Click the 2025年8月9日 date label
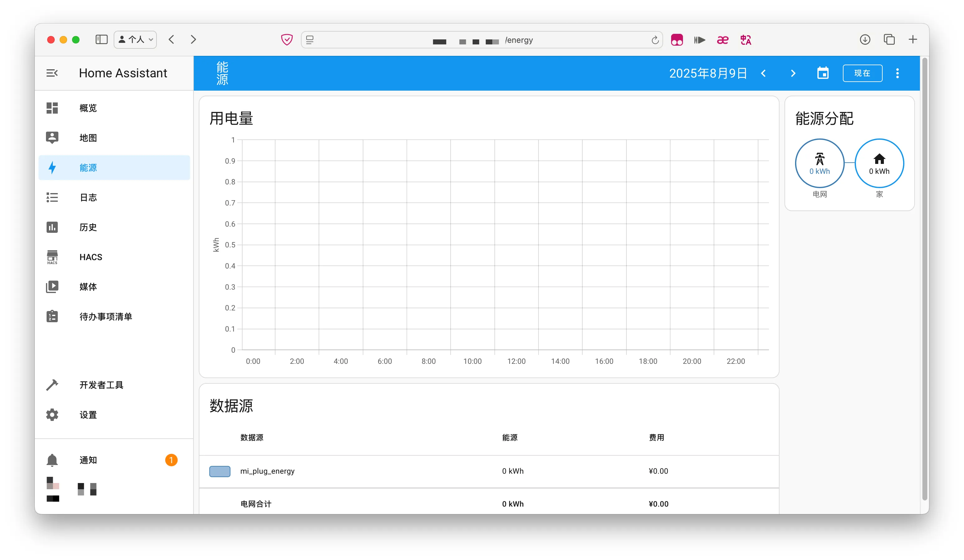This screenshot has height=560, width=964. click(708, 73)
